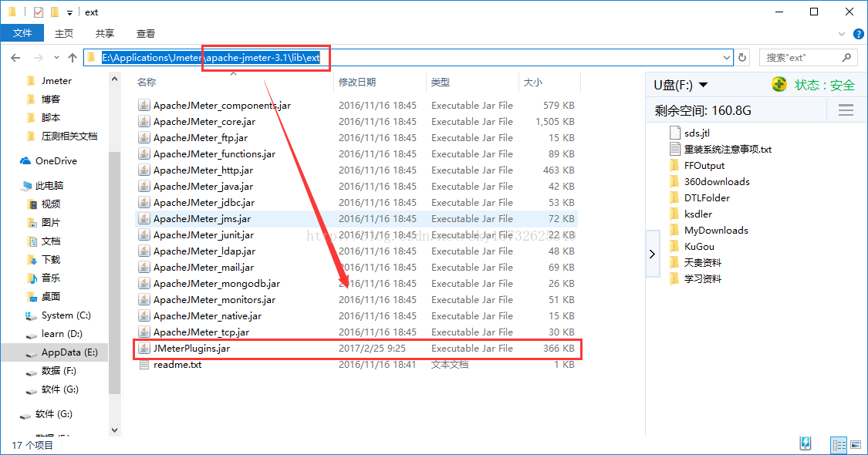The height and width of the screenshot is (455, 868).
Task: Click the search magnifier icon
Action: [846, 58]
